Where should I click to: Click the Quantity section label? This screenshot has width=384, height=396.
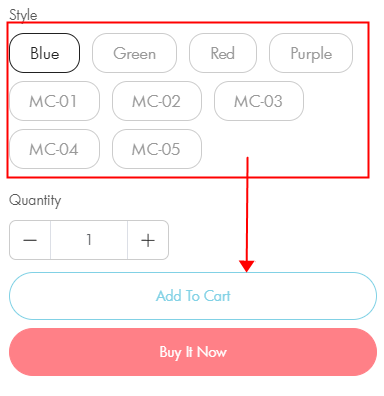35,200
